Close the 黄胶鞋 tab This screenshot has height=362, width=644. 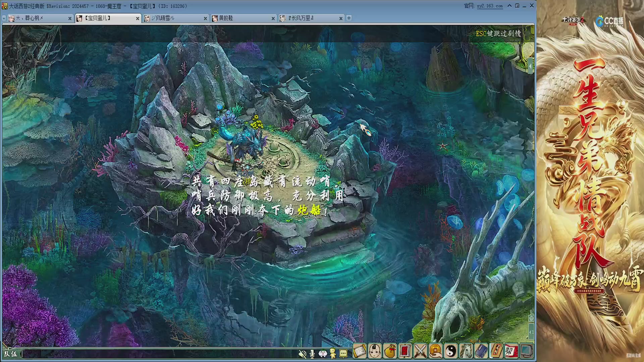pyautogui.click(x=273, y=18)
